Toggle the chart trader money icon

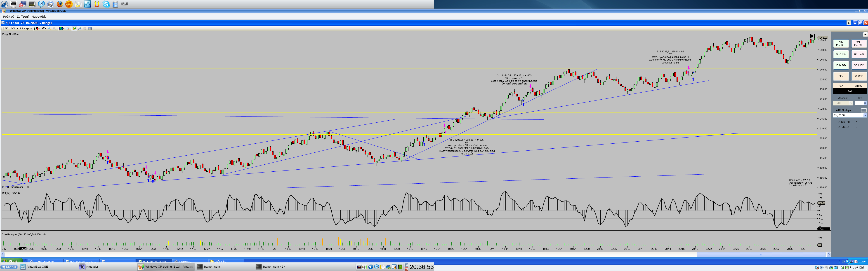[74, 28]
